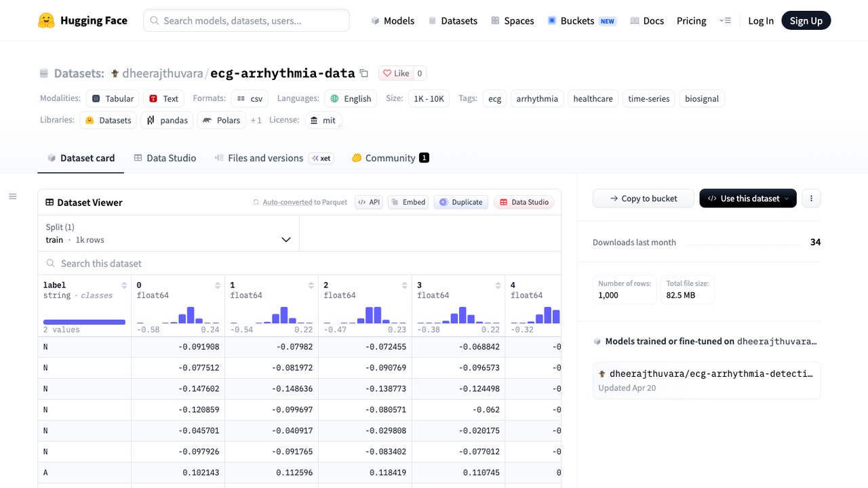Show the +1 additional libraries

click(x=256, y=120)
